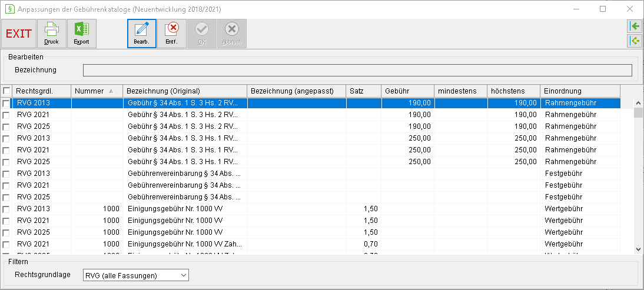Screen dimensions: 644x290
Task: Sort by höchstens column header
Action: 514,91
